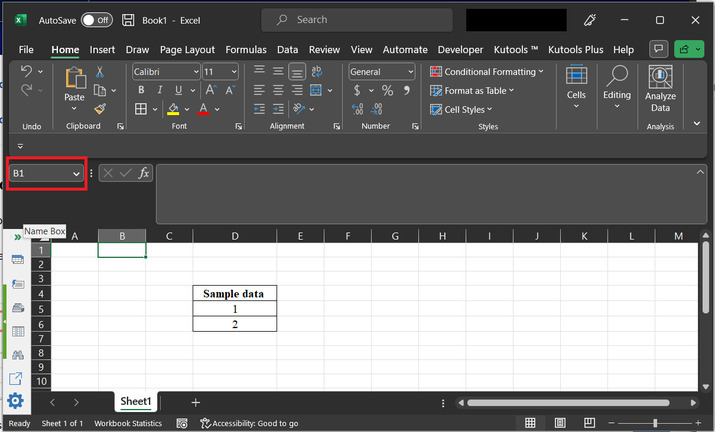Click the Undo arrow icon
Screen dimensions: 715x432
[26, 71]
